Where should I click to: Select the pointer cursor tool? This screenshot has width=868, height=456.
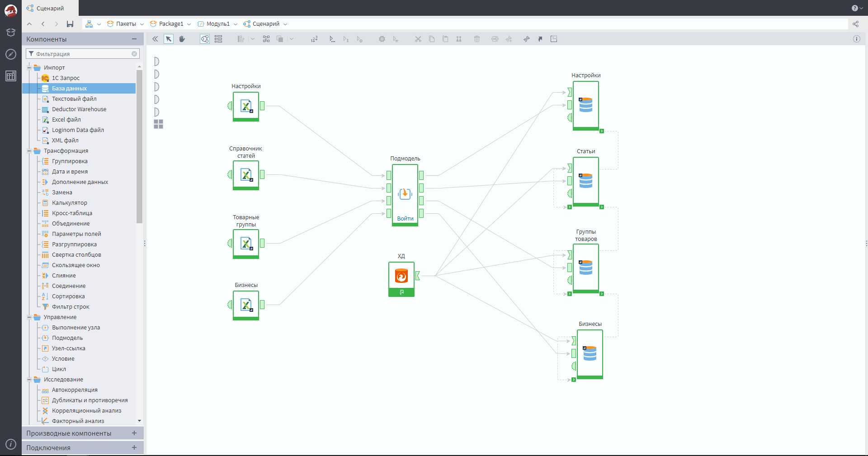169,39
